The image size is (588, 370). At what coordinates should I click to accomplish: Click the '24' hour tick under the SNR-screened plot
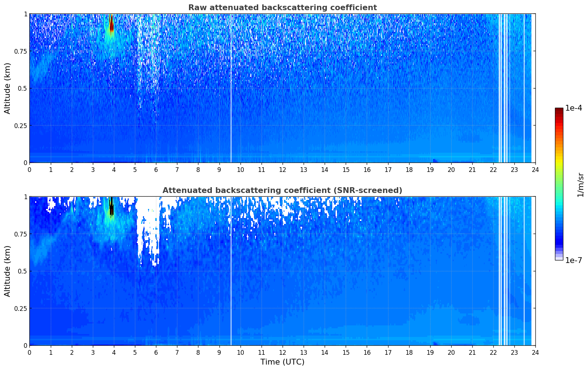(x=535, y=352)
